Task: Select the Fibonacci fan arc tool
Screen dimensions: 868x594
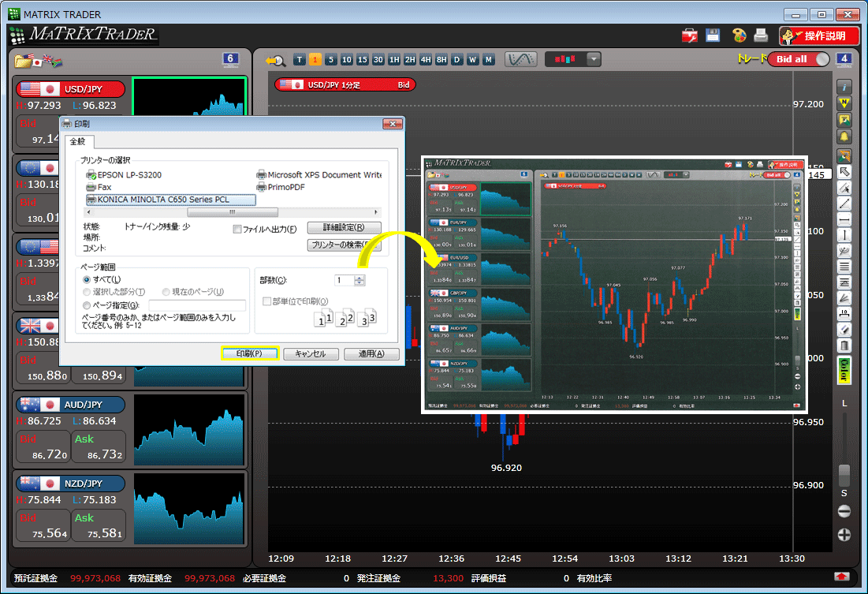Action: [x=844, y=251]
